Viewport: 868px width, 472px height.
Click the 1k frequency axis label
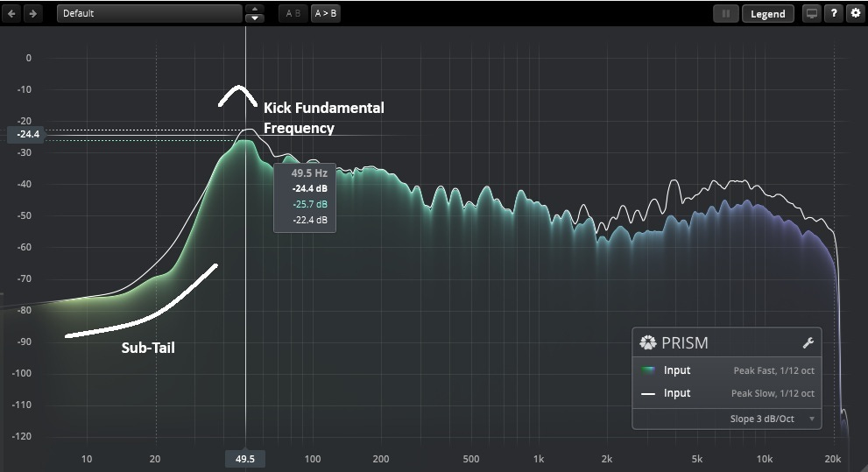point(539,459)
